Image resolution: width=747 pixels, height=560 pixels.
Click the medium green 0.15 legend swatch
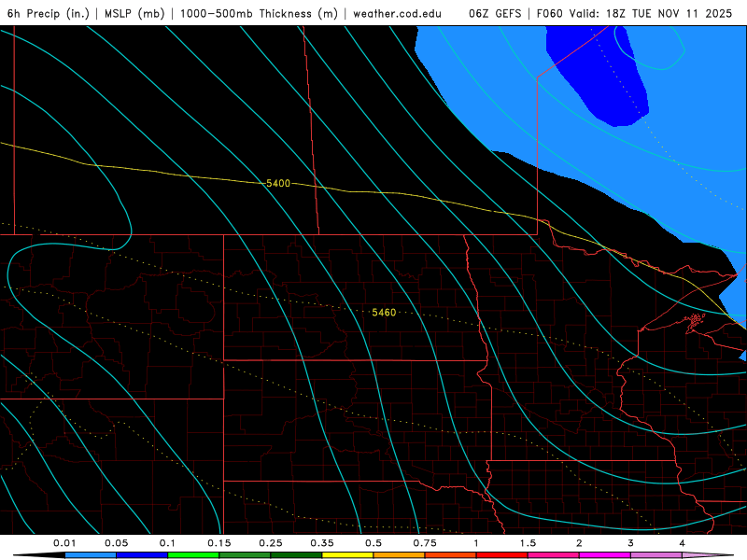pos(245,555)
